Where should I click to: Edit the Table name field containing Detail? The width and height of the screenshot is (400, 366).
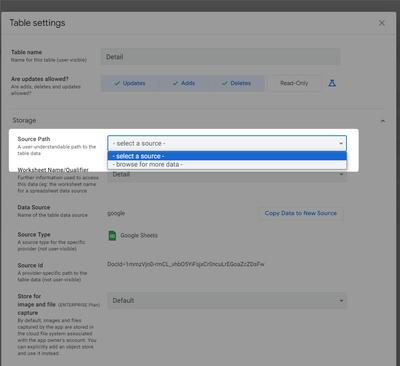coord(220,57)
